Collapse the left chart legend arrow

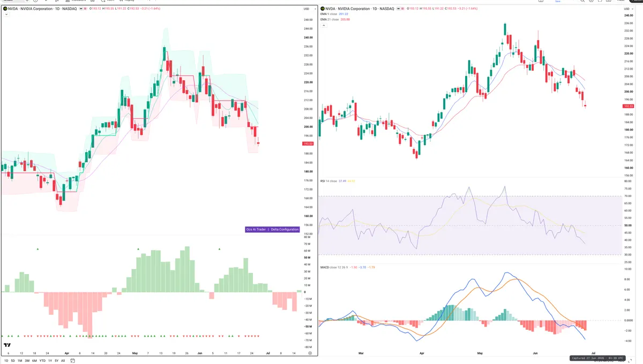(x=6, y=14)
